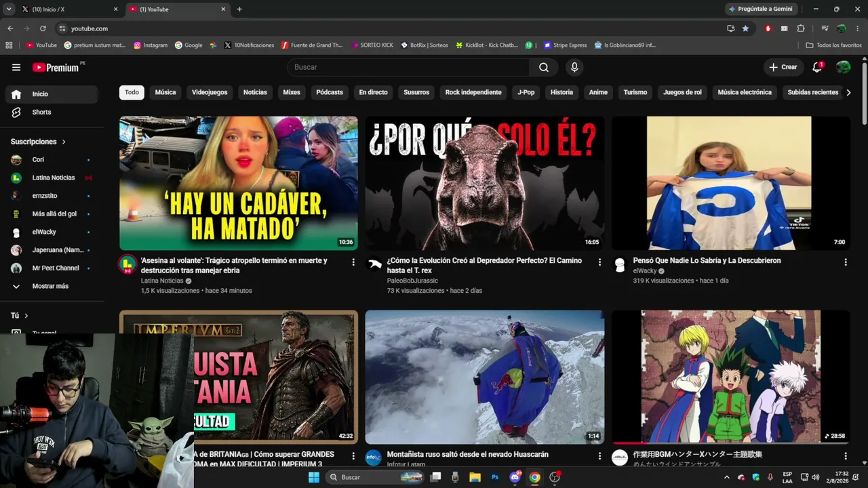
Task: Open Discord from the taskbar
Action: pyautogui.click(x=515, y=477)
